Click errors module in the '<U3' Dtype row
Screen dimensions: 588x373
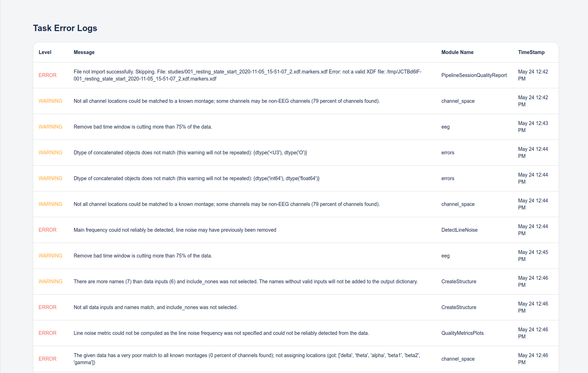(x=448, y=153)
